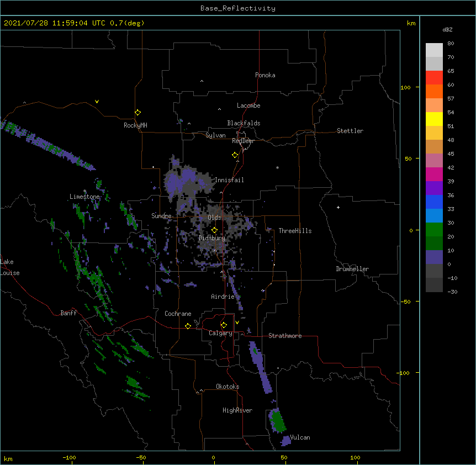Select the yellow diamond marker under Cochrane
Viewport: 476px width, 465px height.
(188, 326)
